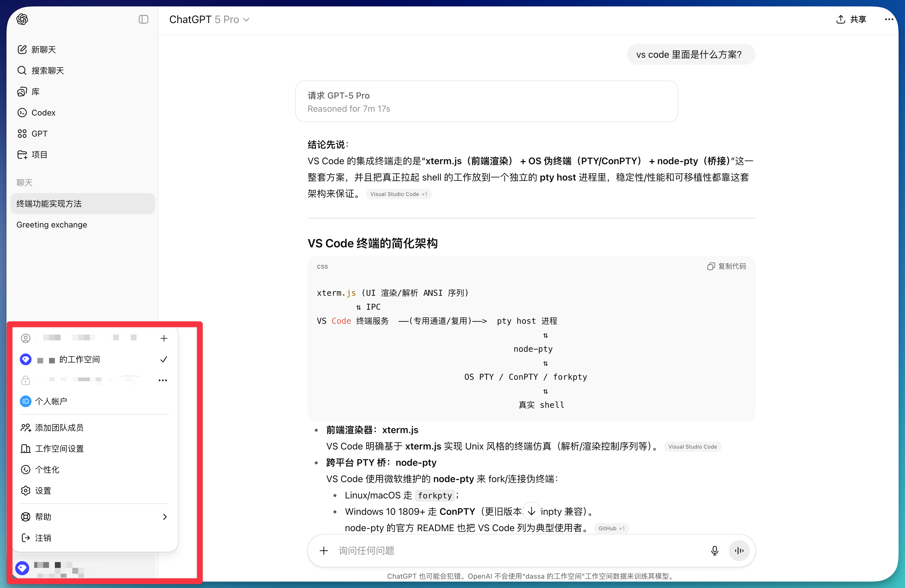Start voice mode waveform button
The image size is (905, 588).
739,551
